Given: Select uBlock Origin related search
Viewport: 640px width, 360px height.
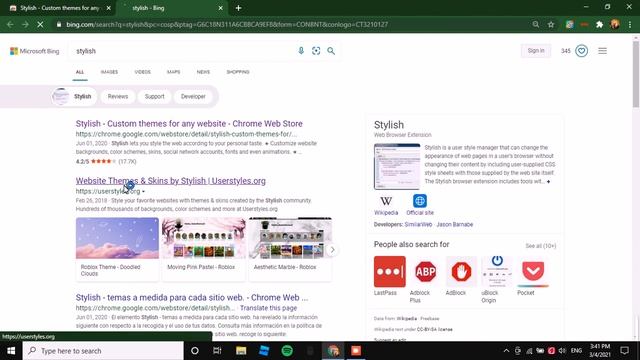Looking at the screenshot, I should tap(497, 271).
